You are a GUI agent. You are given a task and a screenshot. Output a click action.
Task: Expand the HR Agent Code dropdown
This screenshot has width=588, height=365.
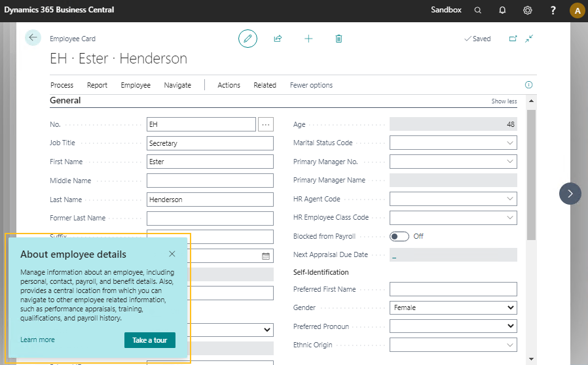[509, 199]
